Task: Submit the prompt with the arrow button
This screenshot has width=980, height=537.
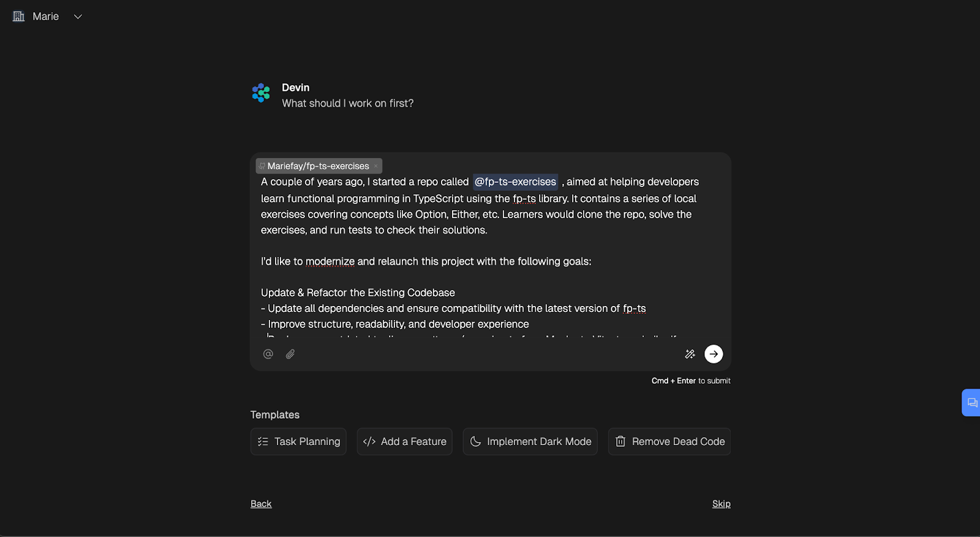Action: click(x=714, y=354)
